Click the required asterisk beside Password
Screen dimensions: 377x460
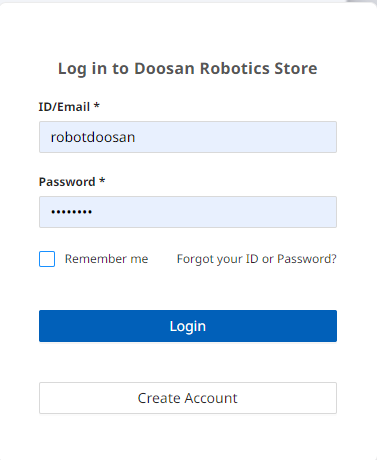pos(102,181)
